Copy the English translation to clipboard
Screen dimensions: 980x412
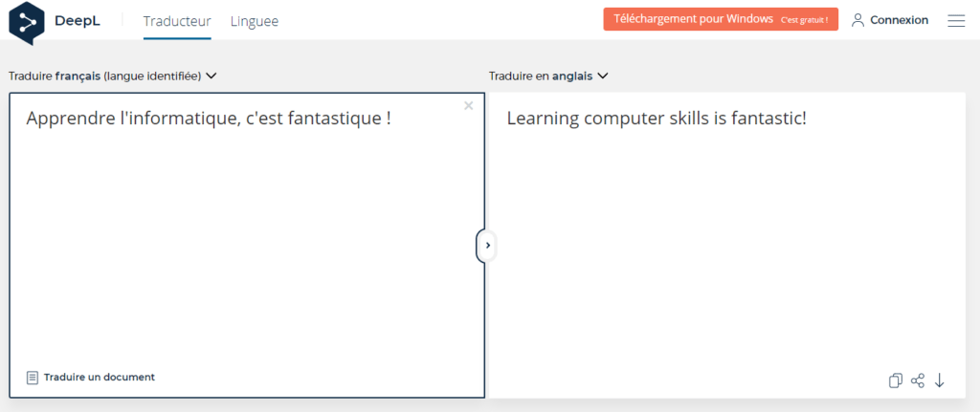click(x=896, y=380)
